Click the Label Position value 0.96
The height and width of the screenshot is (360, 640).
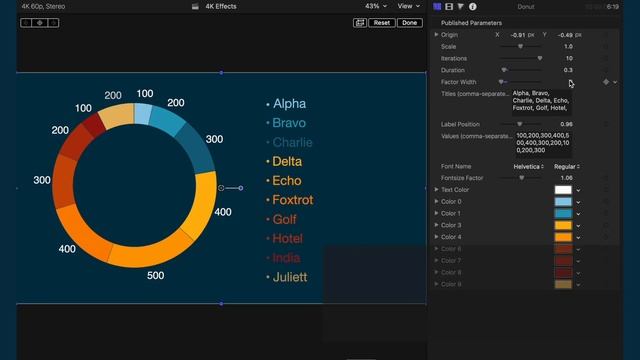(567, 124)
